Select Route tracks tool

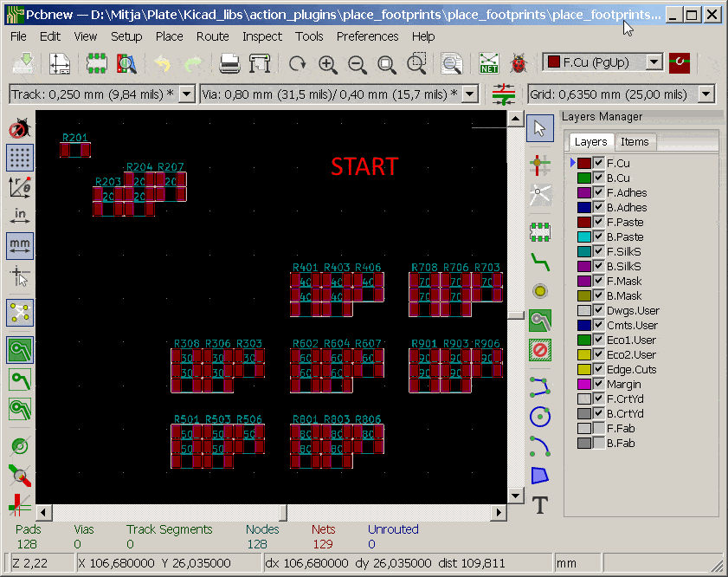click(540, 262)
